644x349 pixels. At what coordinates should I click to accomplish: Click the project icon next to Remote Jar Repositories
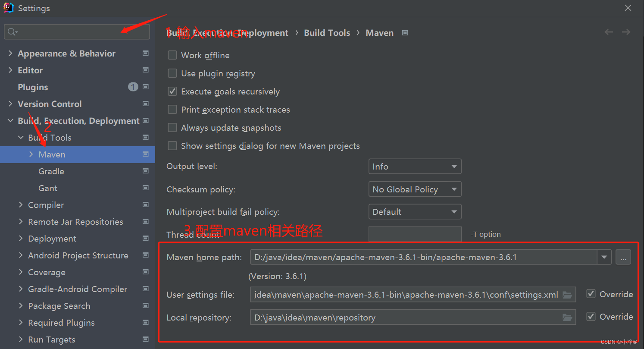pos(146,222)
